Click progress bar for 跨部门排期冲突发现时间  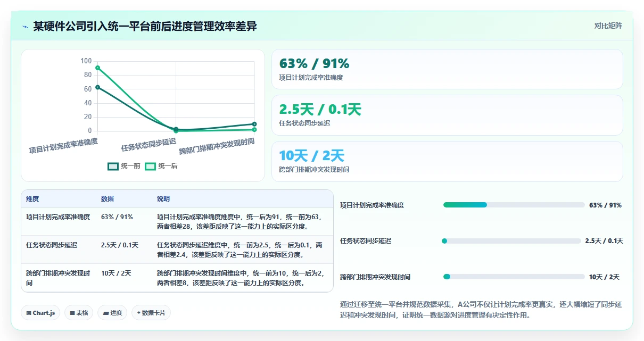pyautogui.click(x=514, y=277)
